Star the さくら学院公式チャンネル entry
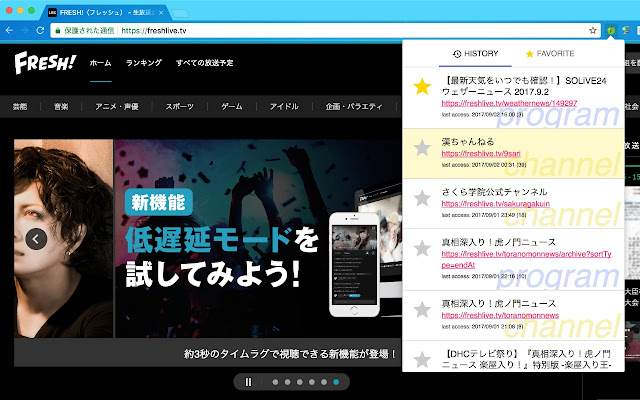640x400 pixels. pos(422,198)
